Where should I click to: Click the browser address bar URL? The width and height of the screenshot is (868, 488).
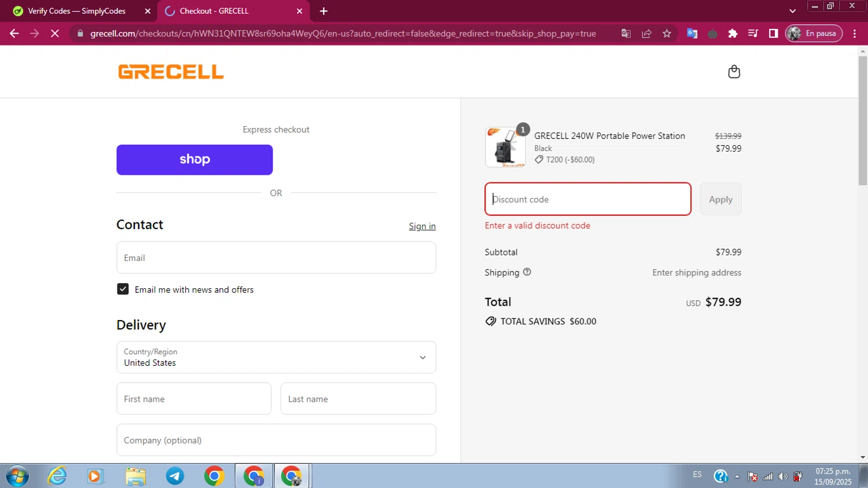[x=343, y=34]
